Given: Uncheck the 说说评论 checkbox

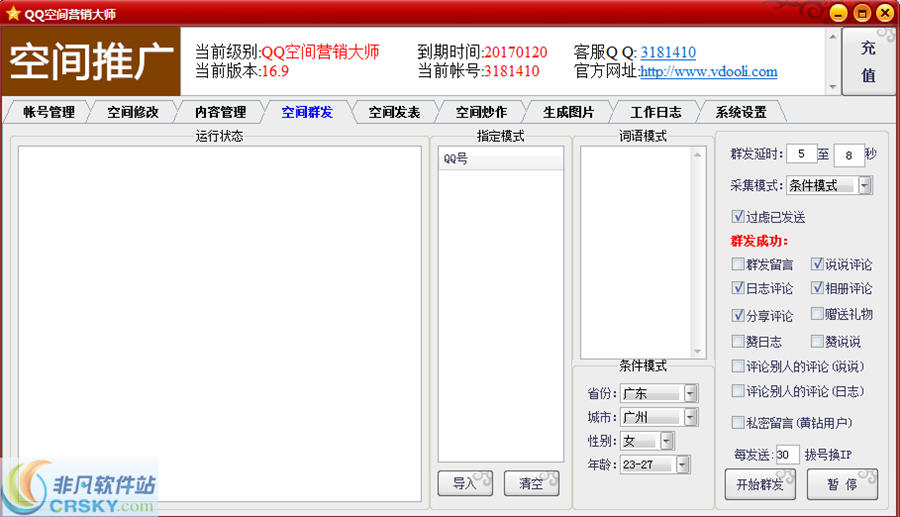Looking at the screenshot, I should pos(817,264).
